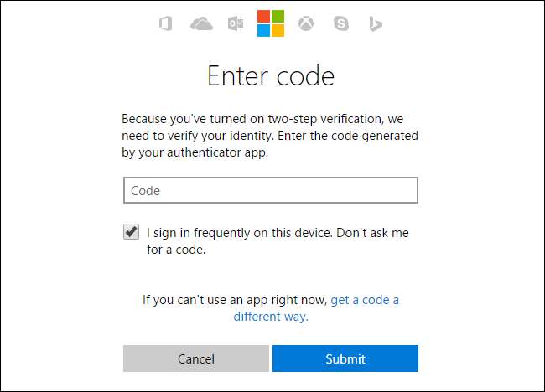Open the OneDrive cloud icon
545x392 pixels.
tap(201, 24)
